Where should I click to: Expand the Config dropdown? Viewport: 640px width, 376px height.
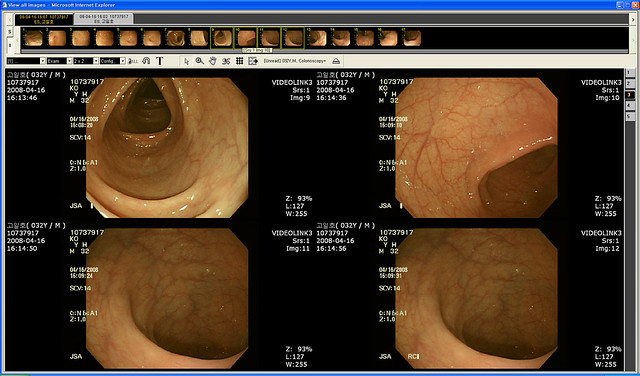tap(112, 61)
